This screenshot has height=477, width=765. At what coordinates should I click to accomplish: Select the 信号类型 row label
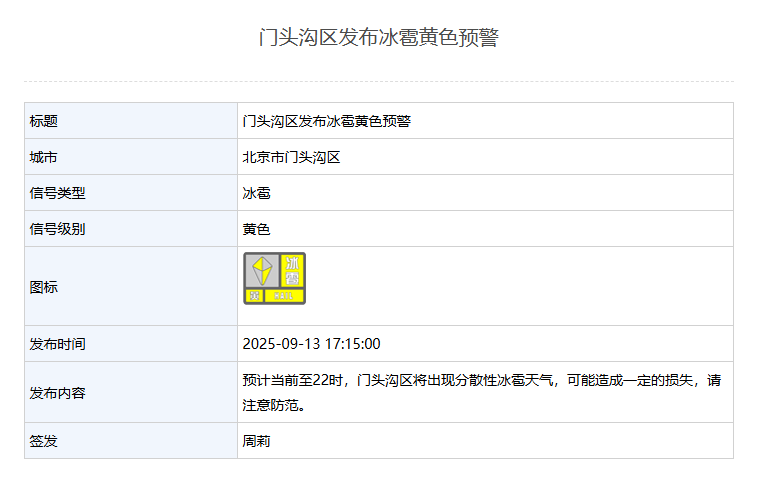58,193
